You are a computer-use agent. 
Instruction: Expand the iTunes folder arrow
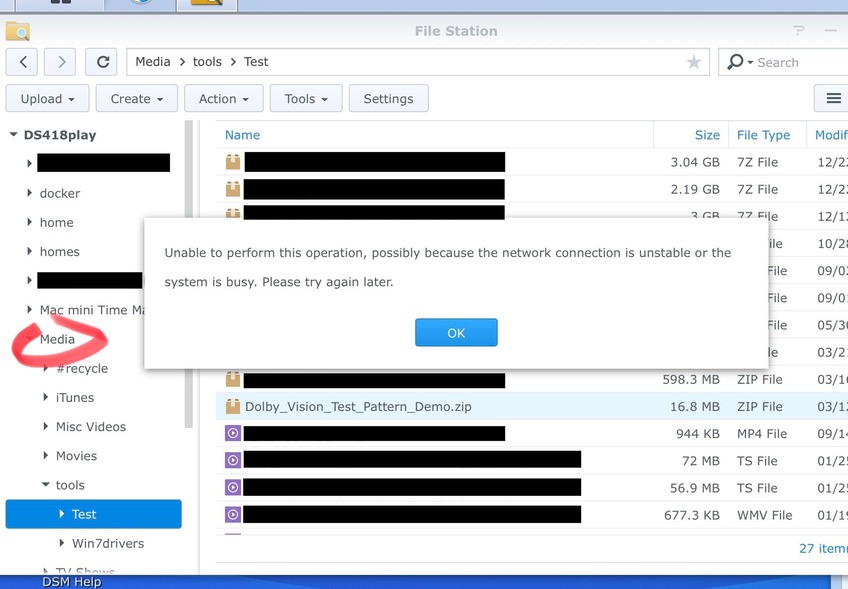click(45, 397)
